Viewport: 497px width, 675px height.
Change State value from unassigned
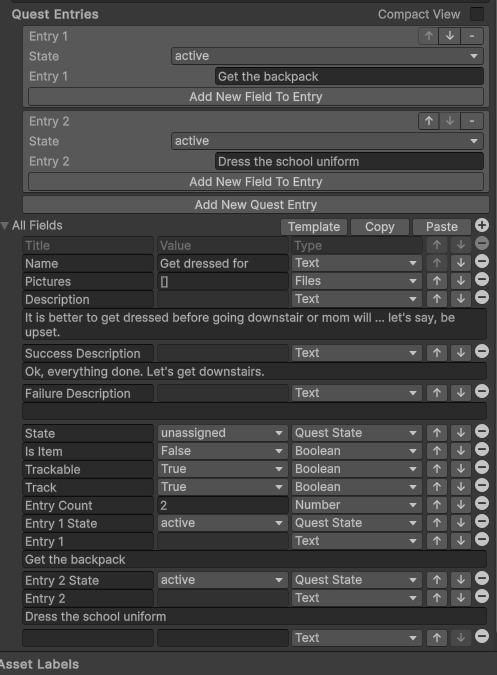(222, 433)
